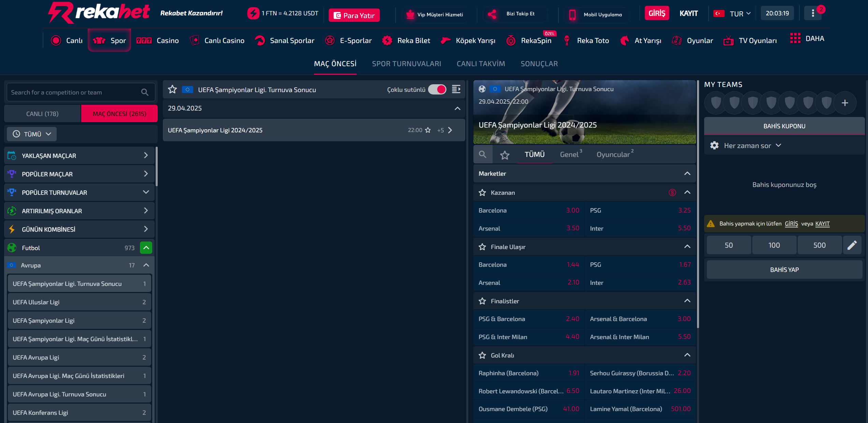Image resolution: width=868 pixels, height=423 pixels.
Task: Click the Vip Müşteri Hizmeti icon
Action: point(410,14)
